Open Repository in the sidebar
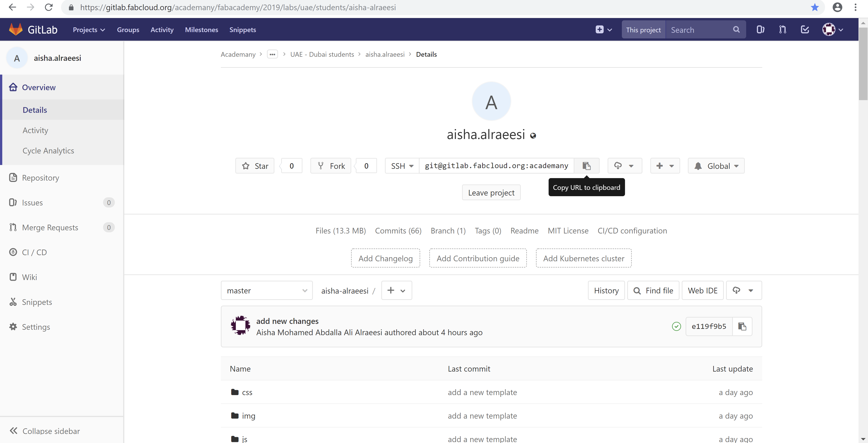The image size is (868, 443). coord(40,177)
